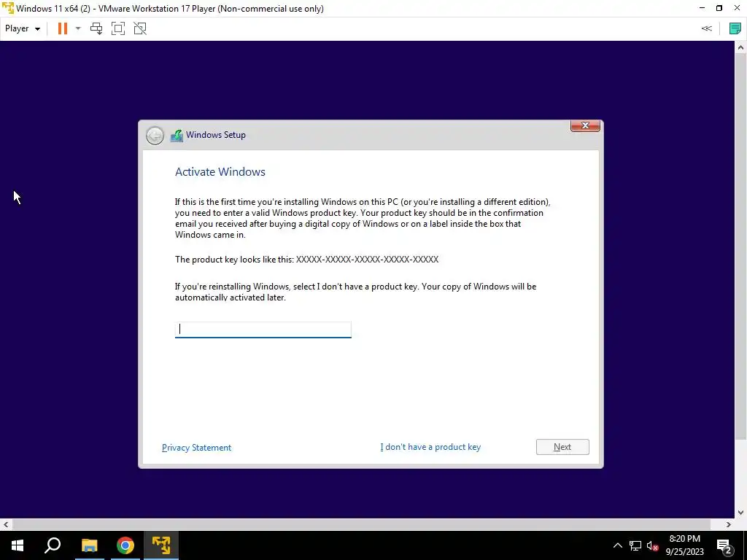The image size is (747, 560).
Task: Open clock showing 8:20 PM
Action: (x=684, y=545)
